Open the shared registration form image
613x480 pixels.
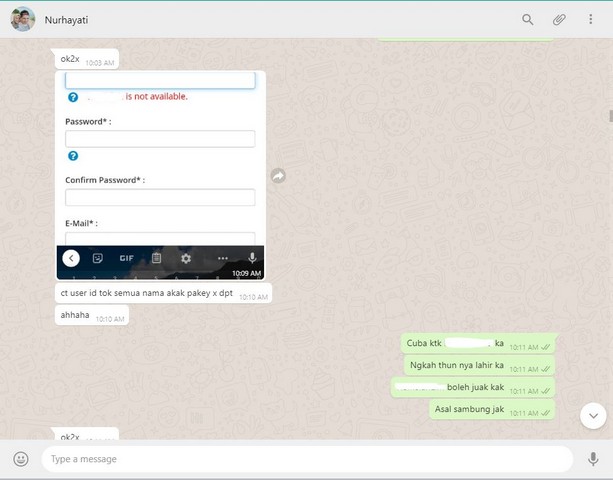(160, 160)
